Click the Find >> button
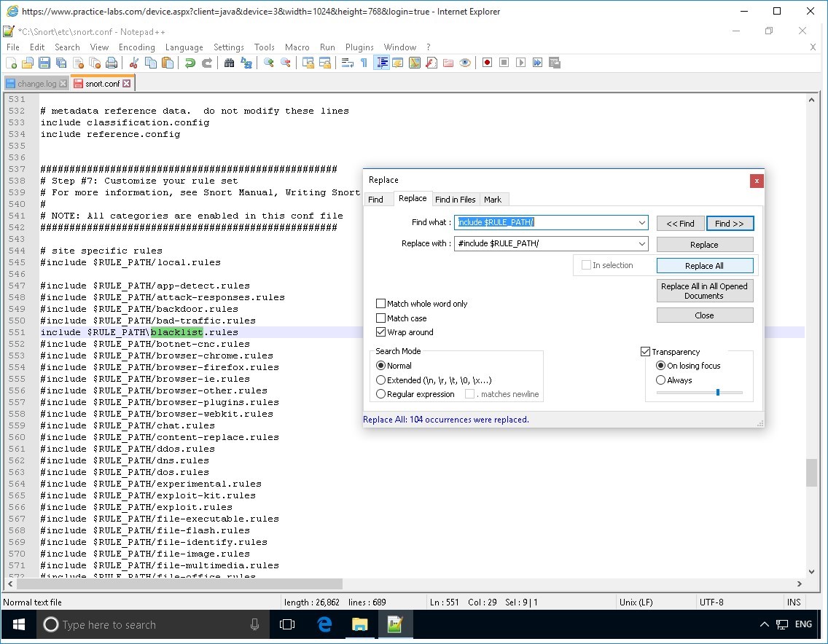This screenshot has width=828, height=644. 729,224
